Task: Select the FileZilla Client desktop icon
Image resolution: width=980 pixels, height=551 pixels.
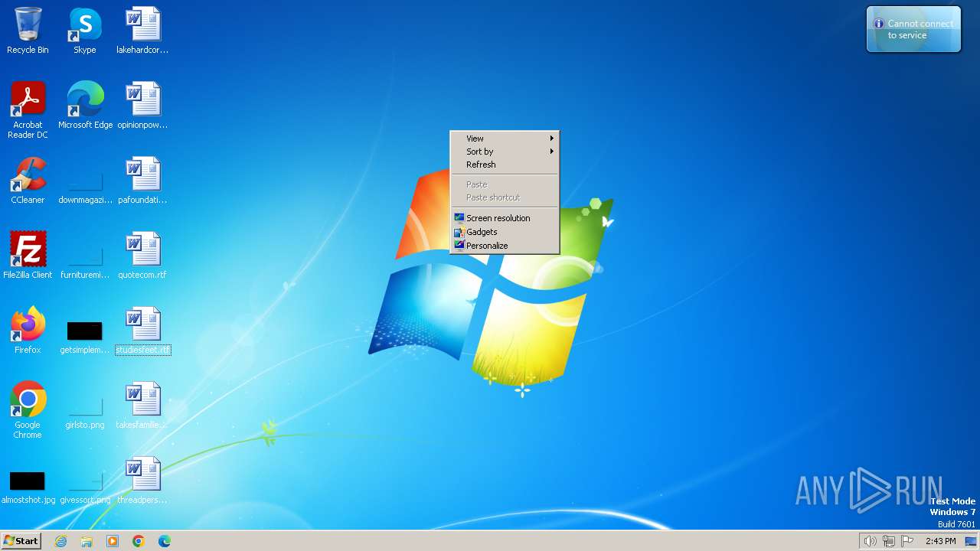Action: [28, 256]
